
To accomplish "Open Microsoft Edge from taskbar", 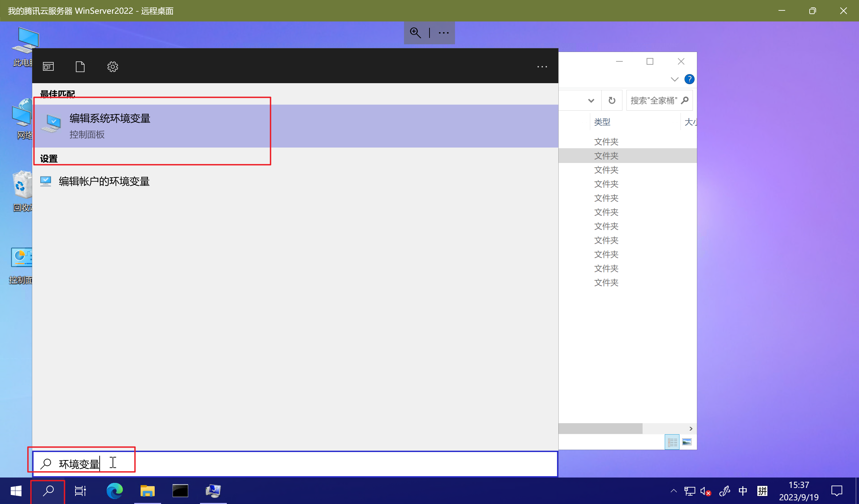I will pos(114,491).
